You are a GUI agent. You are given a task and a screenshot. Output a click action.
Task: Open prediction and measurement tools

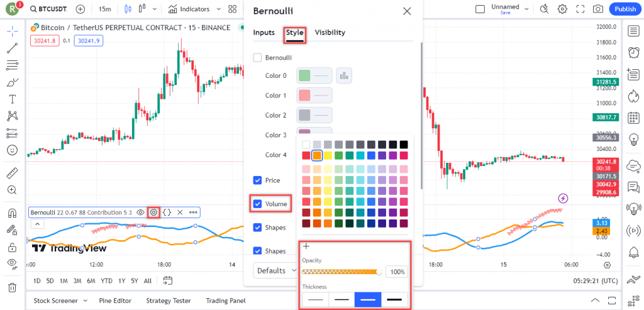click(x=13, y=133)
